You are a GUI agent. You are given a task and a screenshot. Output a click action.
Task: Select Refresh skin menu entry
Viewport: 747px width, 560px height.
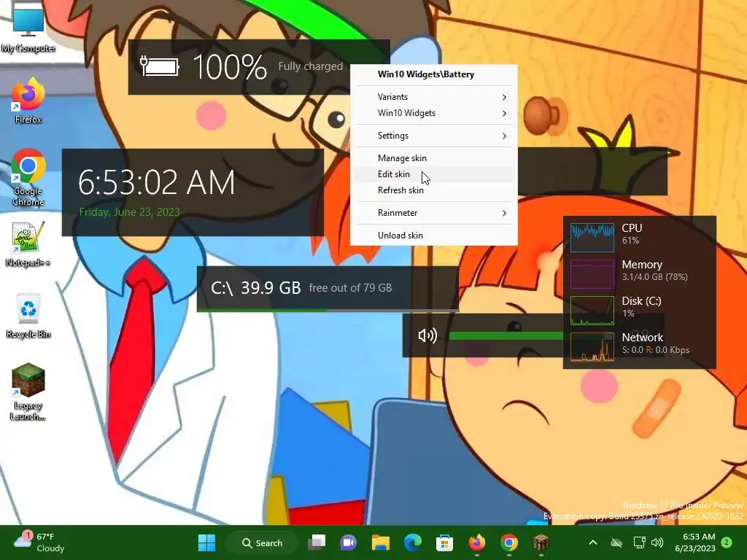coord(433,190)
